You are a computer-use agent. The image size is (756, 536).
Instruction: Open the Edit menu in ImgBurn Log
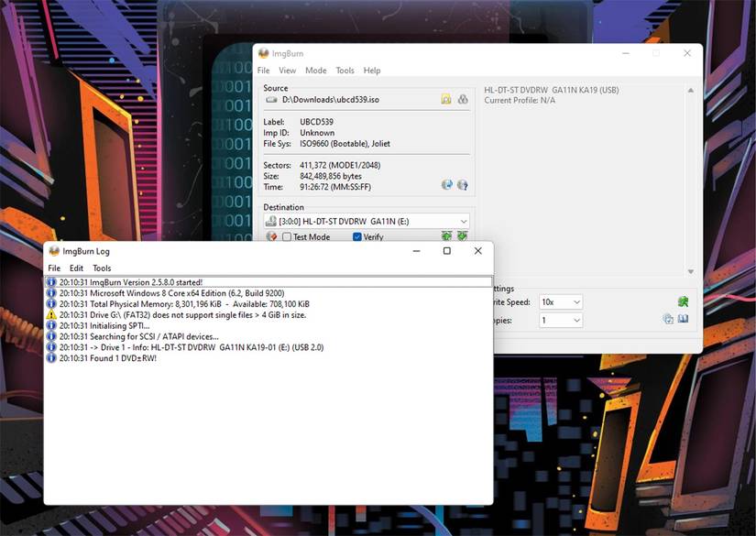[x=76, y=268]
